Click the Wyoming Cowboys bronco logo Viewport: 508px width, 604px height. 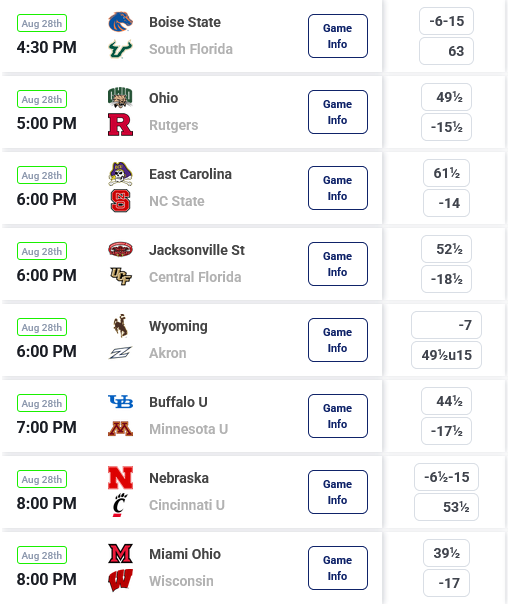click(x=121, y=326)
